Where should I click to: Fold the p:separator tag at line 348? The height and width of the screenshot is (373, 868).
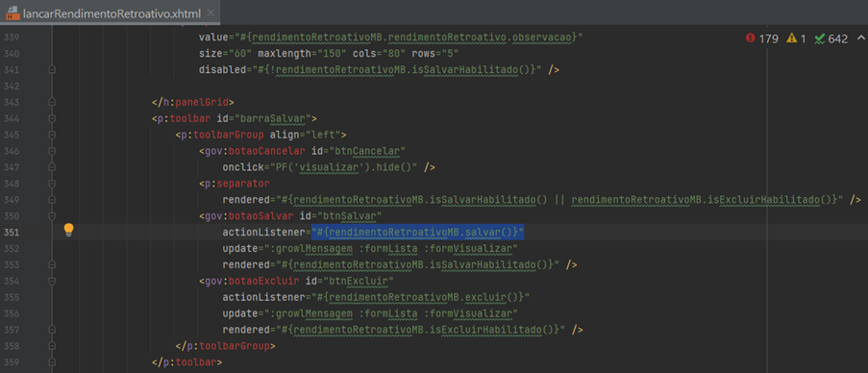[52, 183]
